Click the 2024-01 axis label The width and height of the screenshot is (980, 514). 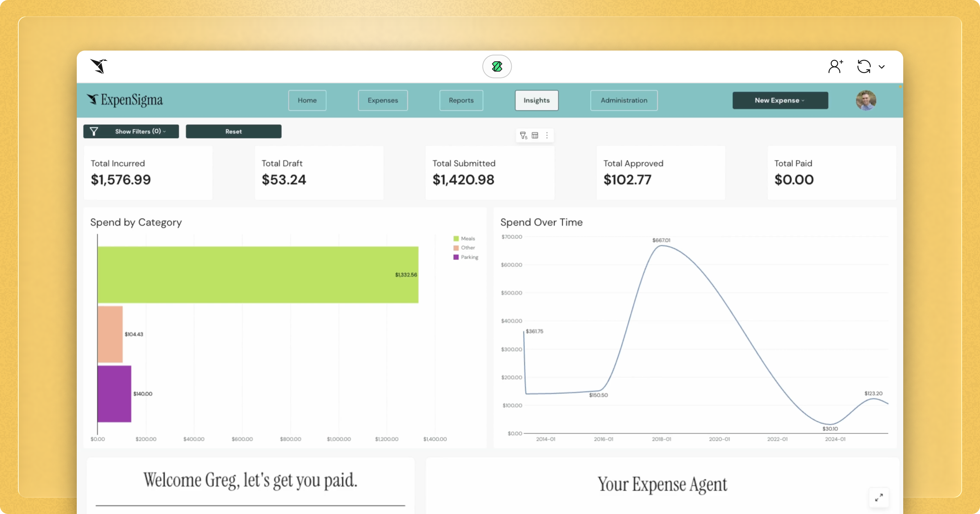pos(835,439)
